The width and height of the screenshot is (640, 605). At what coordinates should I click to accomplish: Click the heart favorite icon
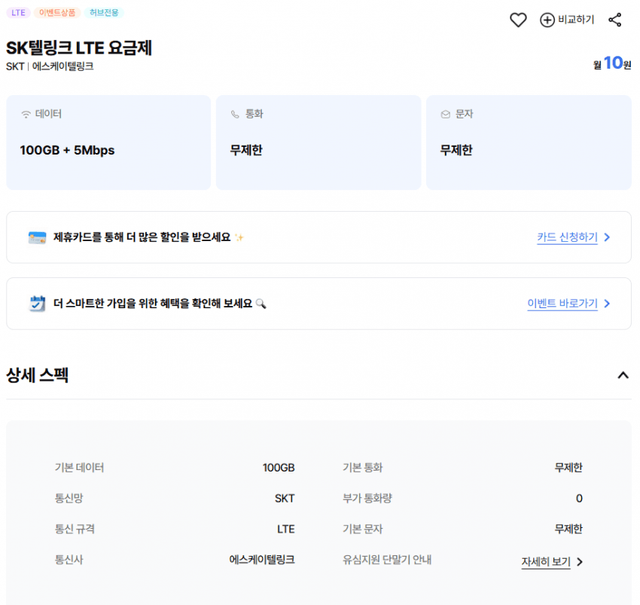pyautogui.click(x=518, y=20)
